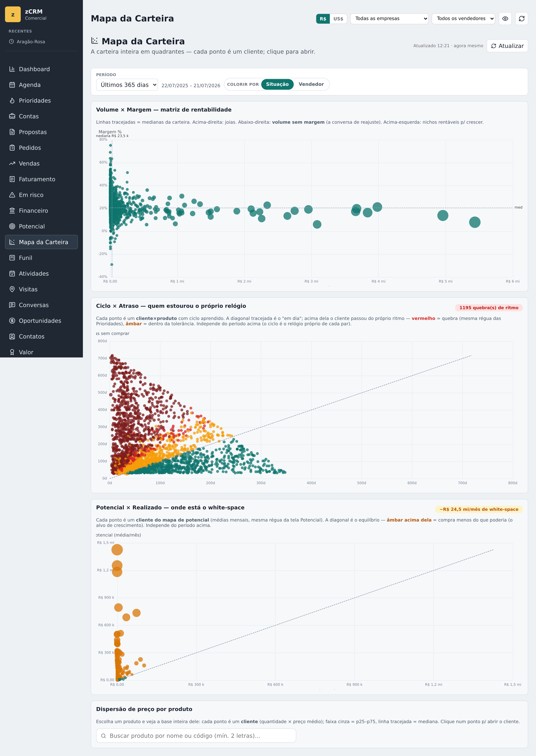
Task: Toggle the eye visibility button
Action: (505, 18)
